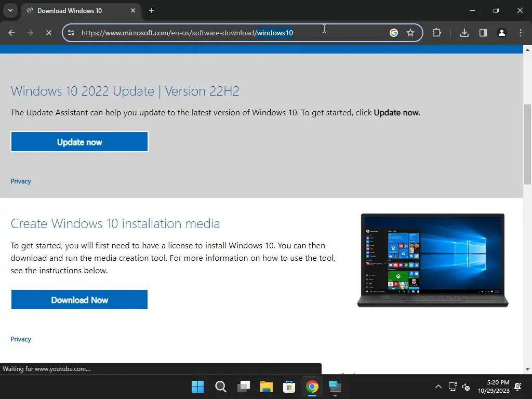Image resolution: width=532 pixels, height=399 pixels.
Task: Open a new tab
Action: (152, 10)
